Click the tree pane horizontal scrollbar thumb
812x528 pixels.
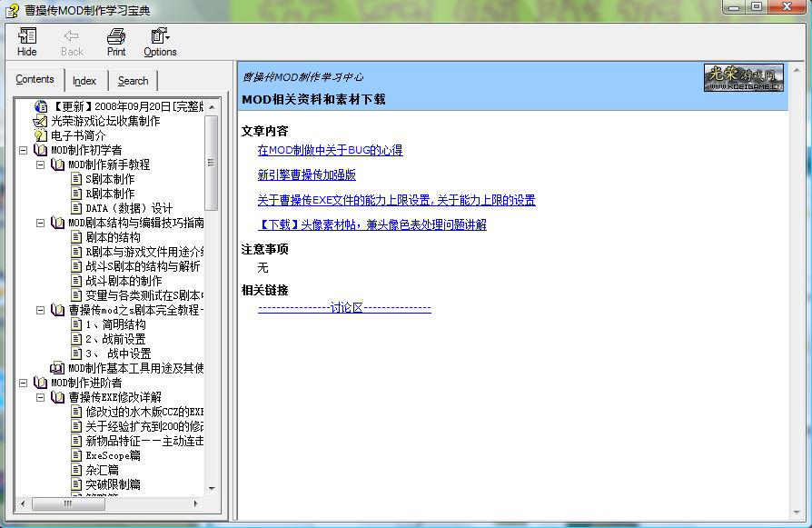[68, 503]
